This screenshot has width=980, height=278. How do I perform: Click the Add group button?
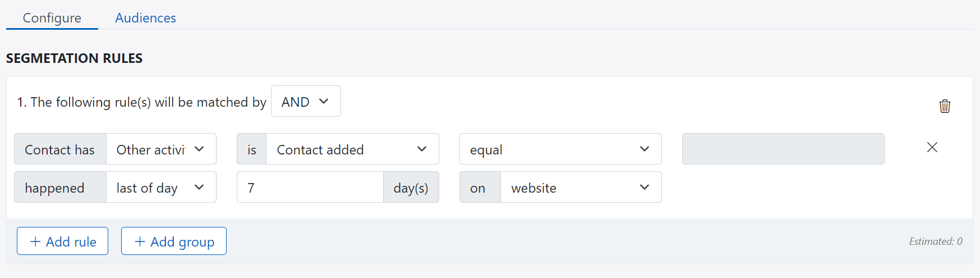tap(174, 241)
